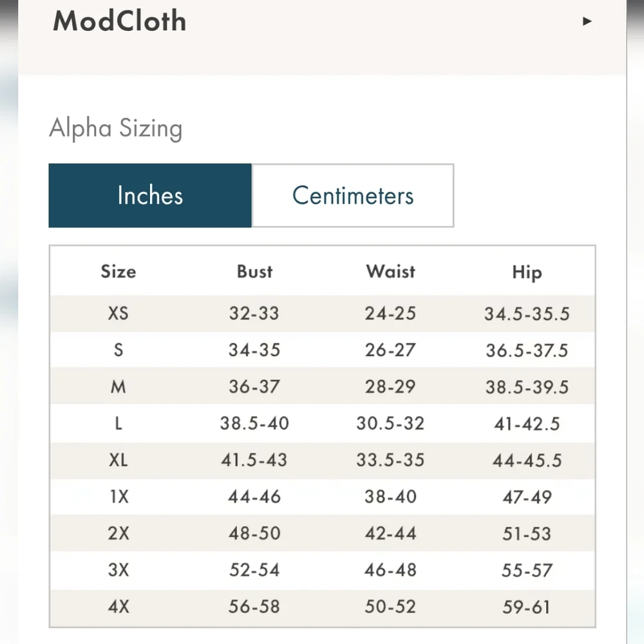Screen dimensions: 644x644
Task: Switch to the Centimeters tab
Action: (x=353, y=196)
